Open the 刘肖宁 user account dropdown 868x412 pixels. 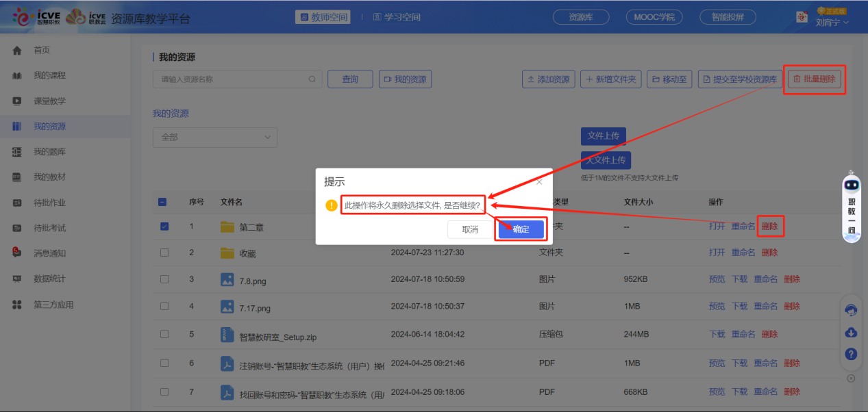point(832,23)
